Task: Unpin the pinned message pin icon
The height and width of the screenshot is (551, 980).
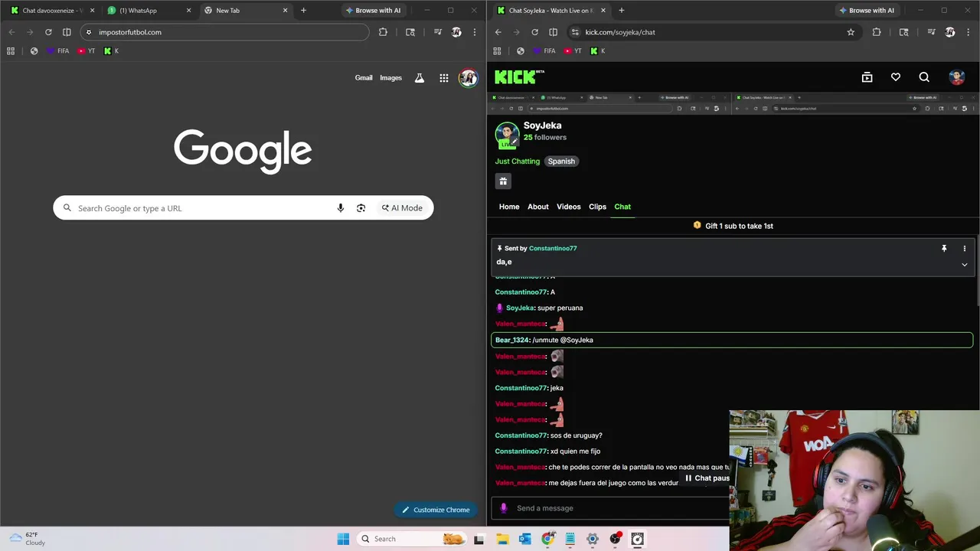Action: pos(944,249)
